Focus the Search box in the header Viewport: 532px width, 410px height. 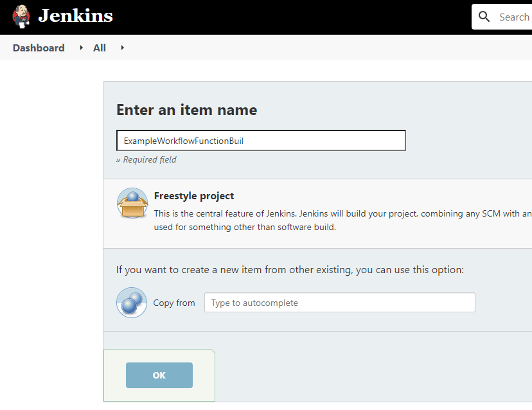click(x=513, y=17)
